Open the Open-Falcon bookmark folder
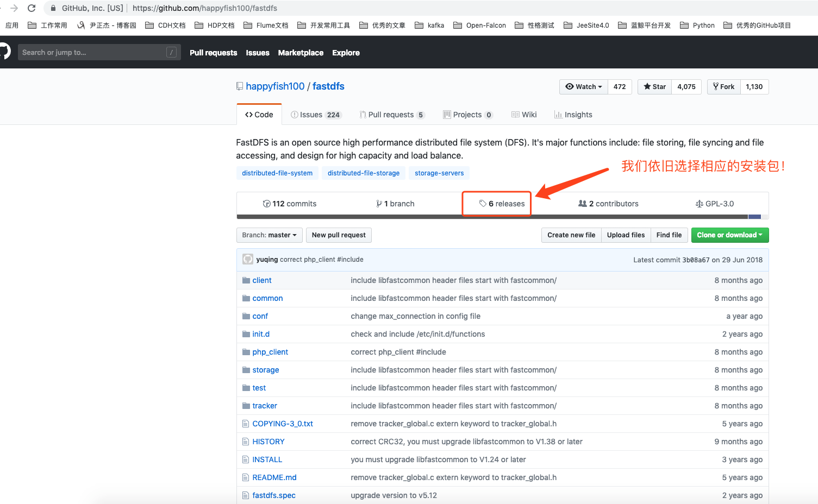The image size is (818, 504). 479,26
